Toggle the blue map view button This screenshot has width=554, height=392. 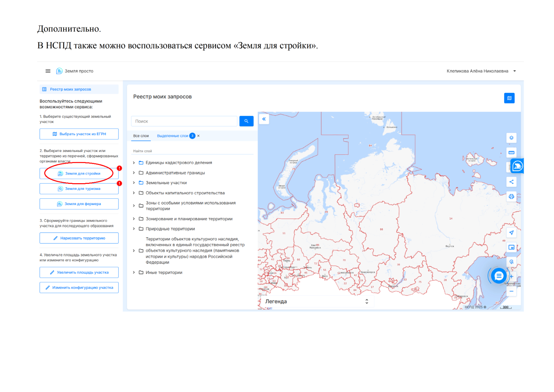pos(509,98)
